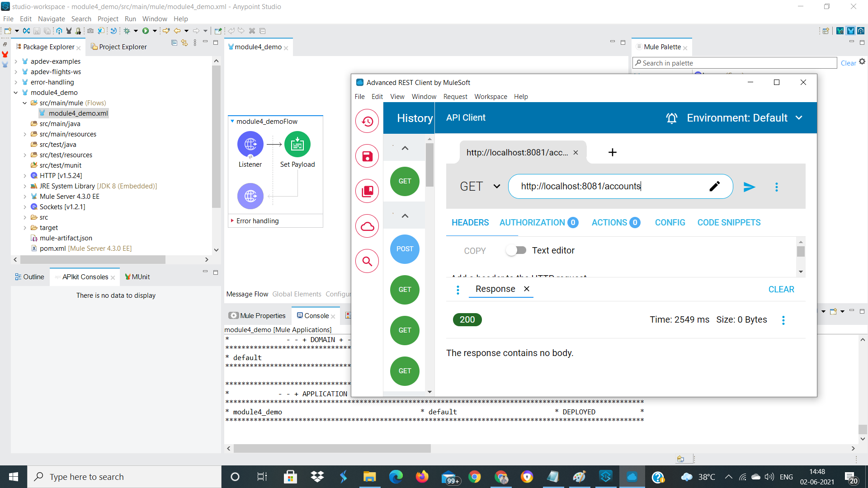Open request history in the REST Client sidebar
Viewport: 868px width, 488px height.
pyautogui.click(x=367, y=121)
